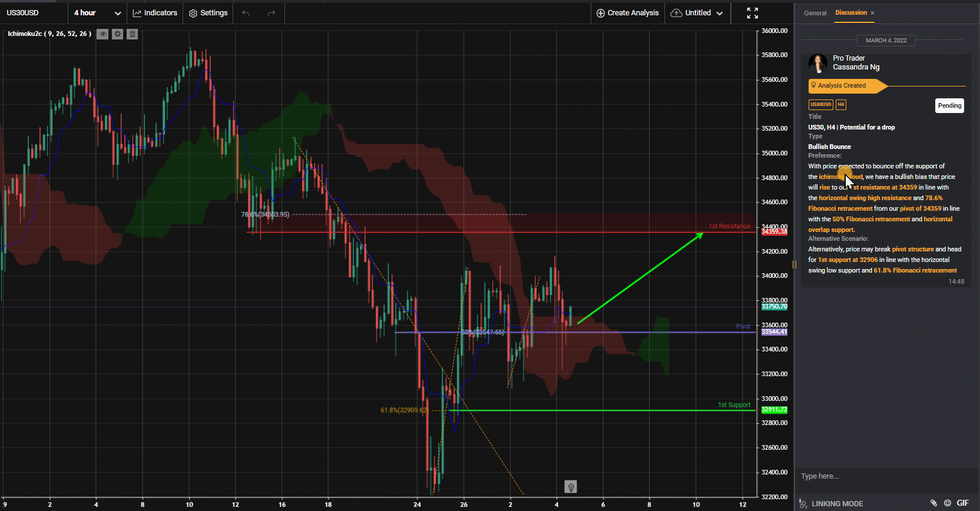The height and width of the screenshot is (511, 980).
Task: Click 'horizontal swing high resistance' link
Action: [x=865, y=198]
